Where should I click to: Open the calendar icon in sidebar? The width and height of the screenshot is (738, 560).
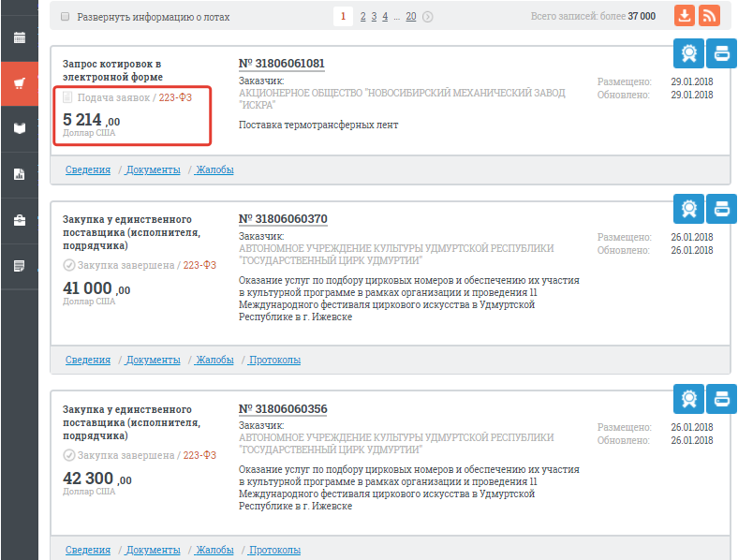19,38
